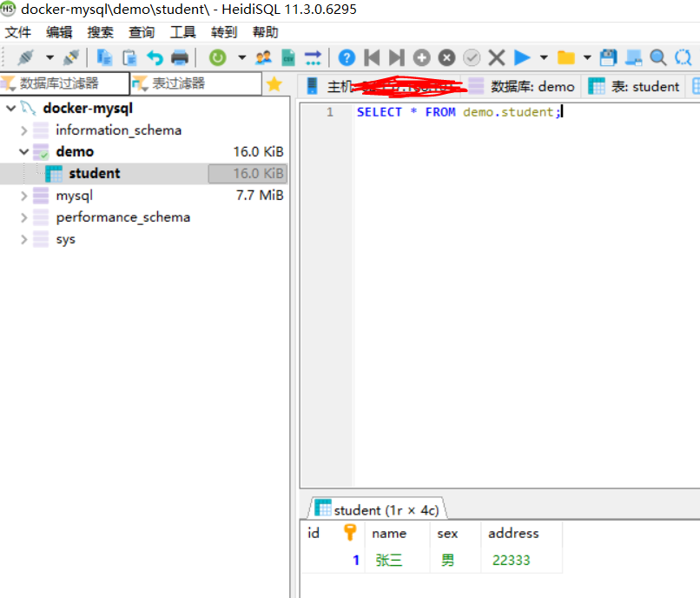Screen dimensions: 700x598
Task: Open the 转到 menu
Action: click(224, 32)
